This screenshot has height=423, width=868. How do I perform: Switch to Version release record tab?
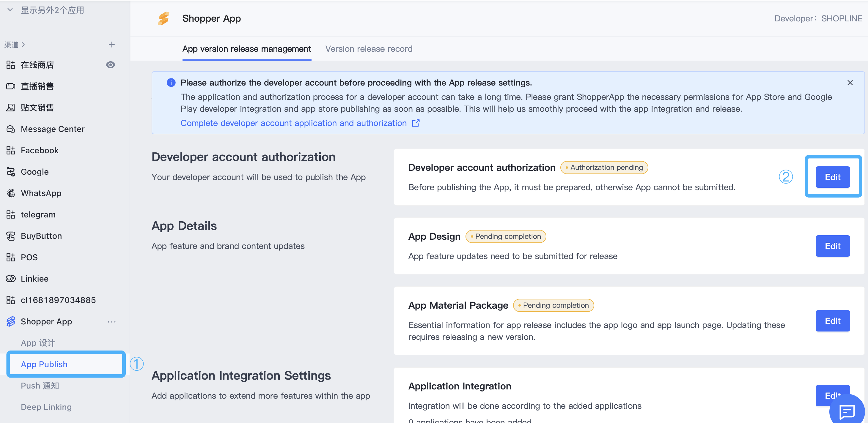tap(369, 49)
